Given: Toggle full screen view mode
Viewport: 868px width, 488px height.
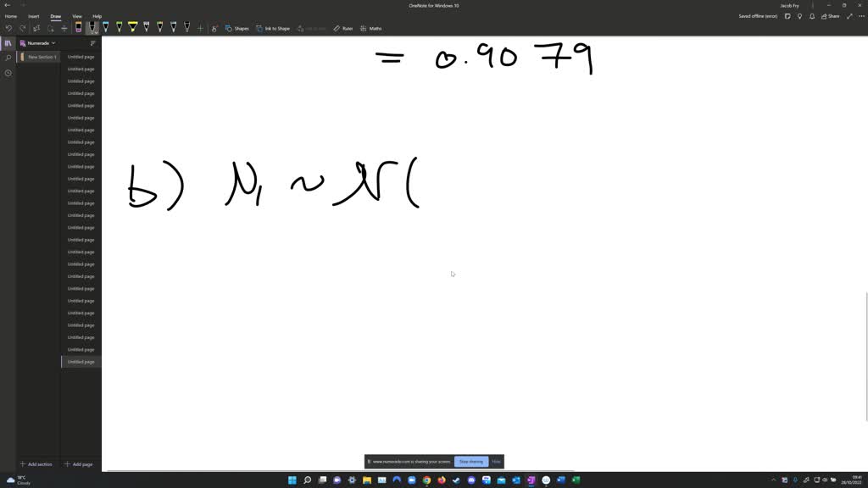Looking at the screenshot, I should pyautogui.click(x=849, y=15).
